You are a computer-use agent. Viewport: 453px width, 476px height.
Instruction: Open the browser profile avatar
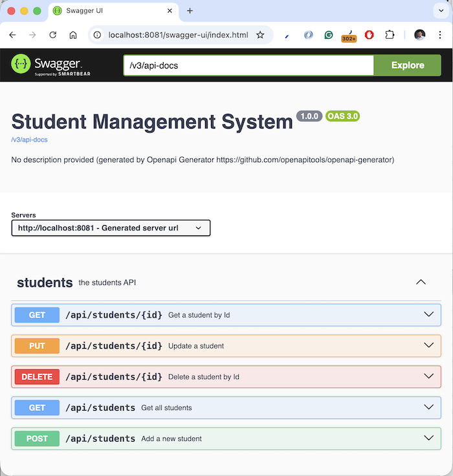(420, 35)
